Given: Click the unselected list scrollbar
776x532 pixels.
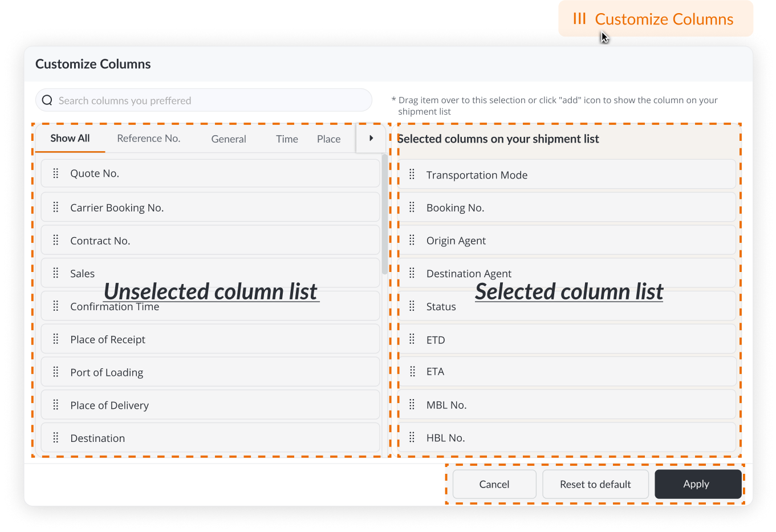Looking at the screenshot, I should tap(385, 217).
